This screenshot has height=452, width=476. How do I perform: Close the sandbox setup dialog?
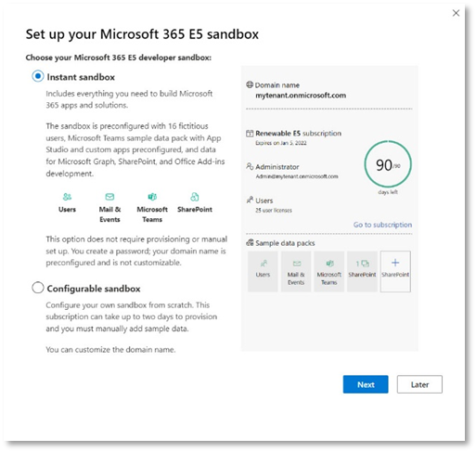(x=456, y=13)
